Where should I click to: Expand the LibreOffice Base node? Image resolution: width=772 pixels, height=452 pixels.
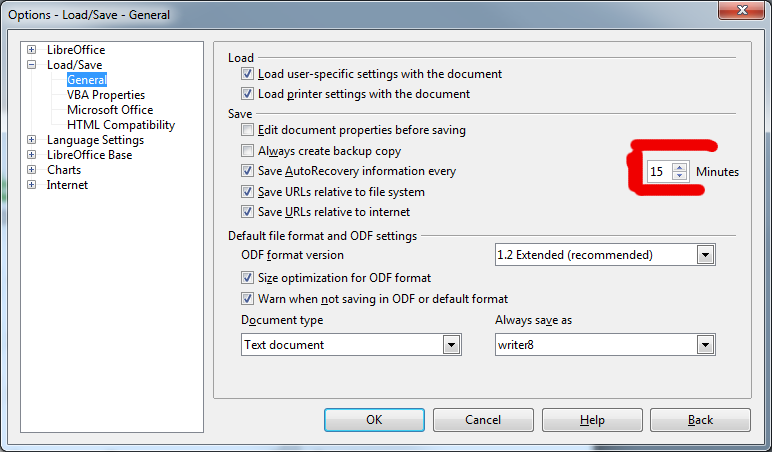click(x=32, y=155)
